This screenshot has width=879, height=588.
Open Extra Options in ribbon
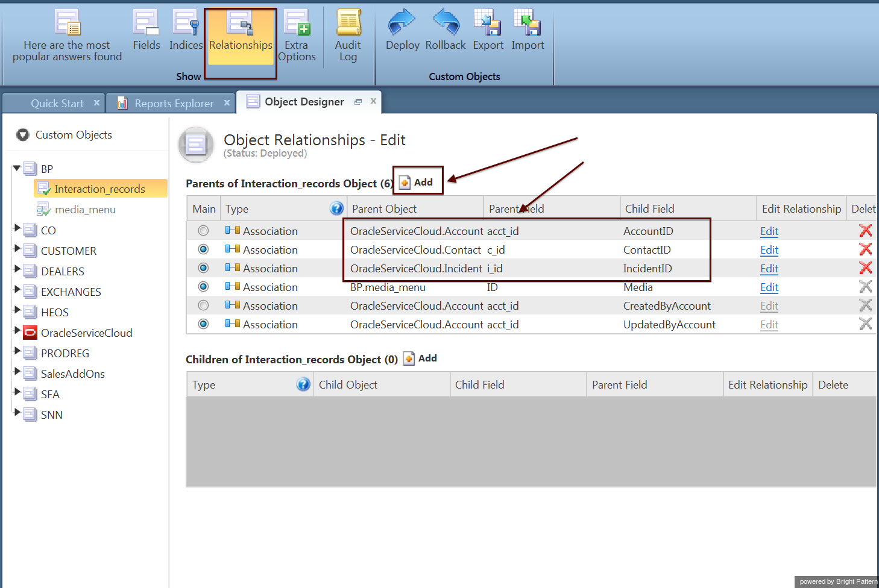coord(297,35)
